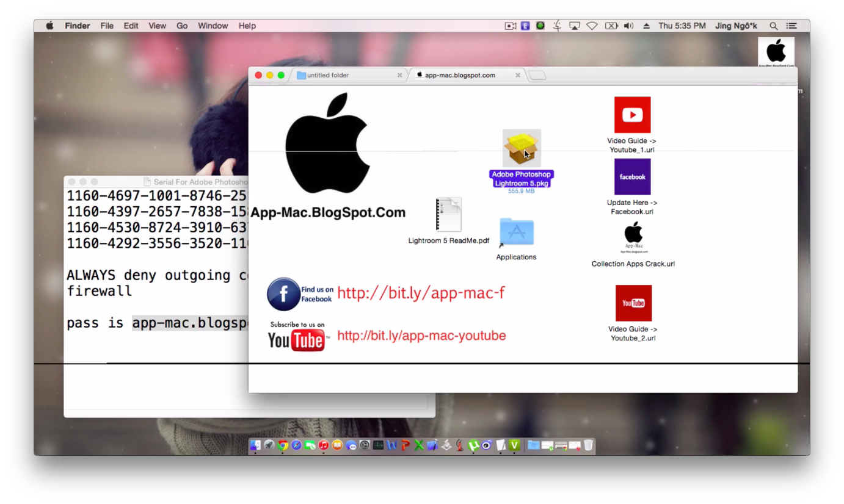Click the battery icon in menu bar
The image size is (844, 504).
(x=611, y=26)
